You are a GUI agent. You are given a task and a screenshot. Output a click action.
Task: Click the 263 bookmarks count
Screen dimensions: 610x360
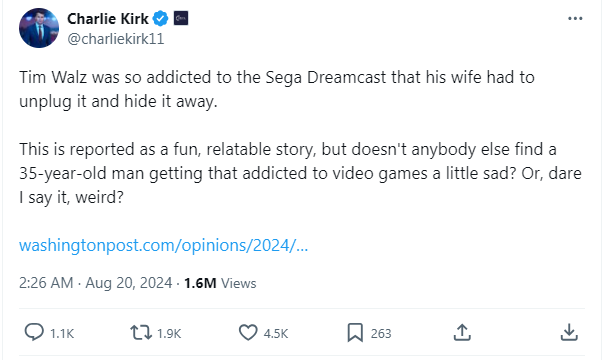pyautogui.click(x=381, y=334)
